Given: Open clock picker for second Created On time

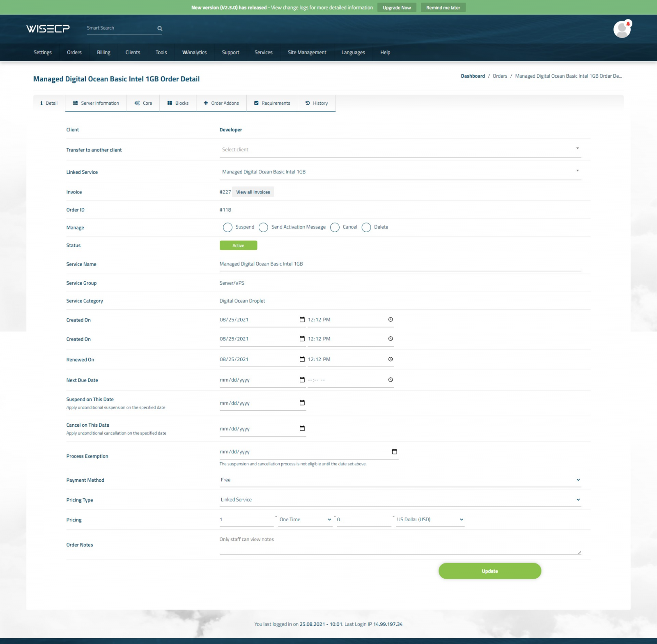Looking at the screenshot, I should click(x=391, y=339).
